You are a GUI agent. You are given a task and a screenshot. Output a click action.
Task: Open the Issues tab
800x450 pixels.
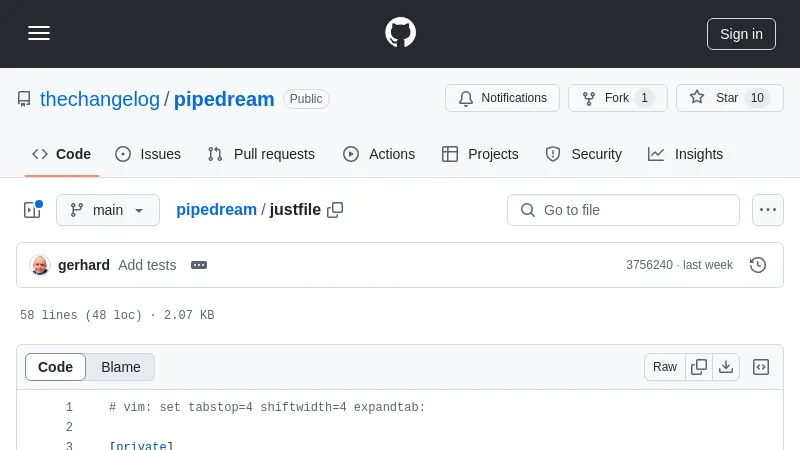[148, 154]
